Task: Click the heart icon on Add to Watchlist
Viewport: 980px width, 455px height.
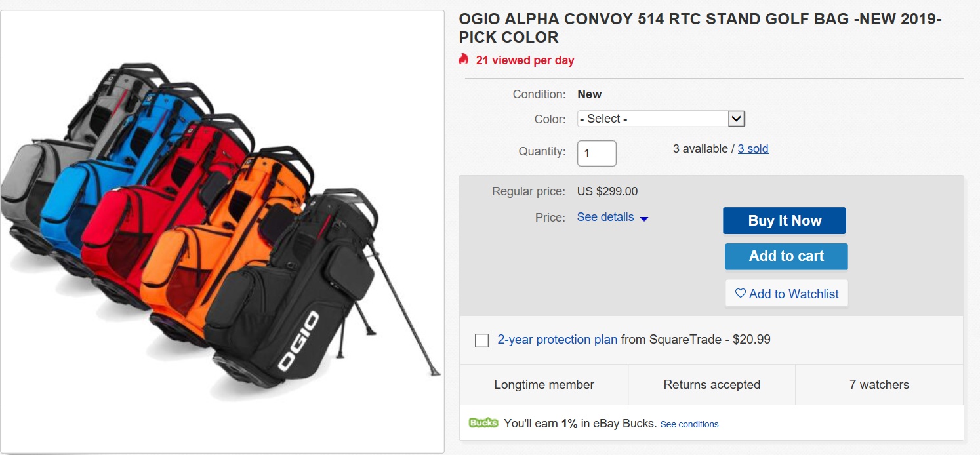Action: coord(741,294)
